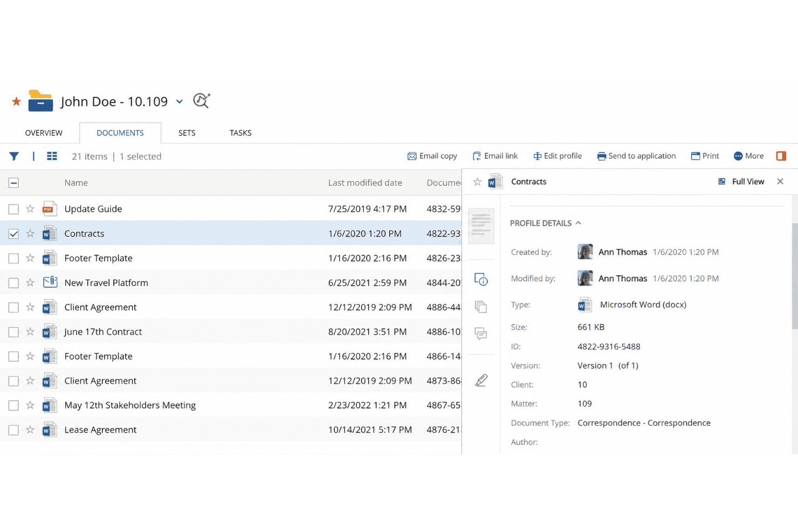The width and height of the screenshot is (798, 532).
Task: Sort by the Name column header
Action: [x=76, y=183]
